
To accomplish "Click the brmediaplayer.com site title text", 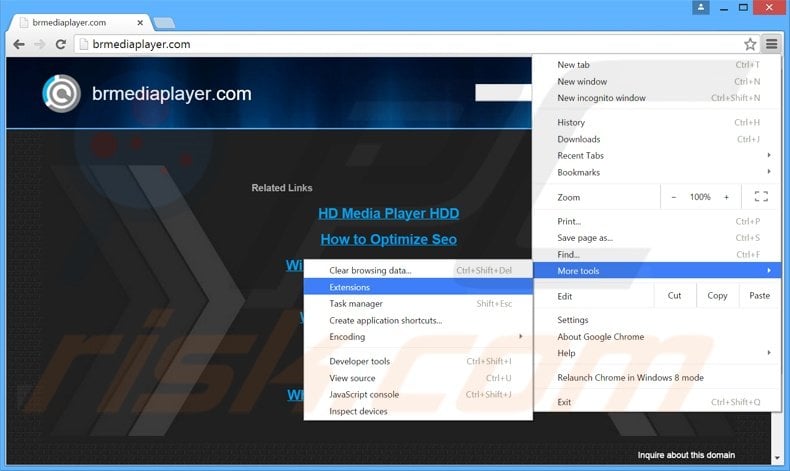I will (171, 94).
